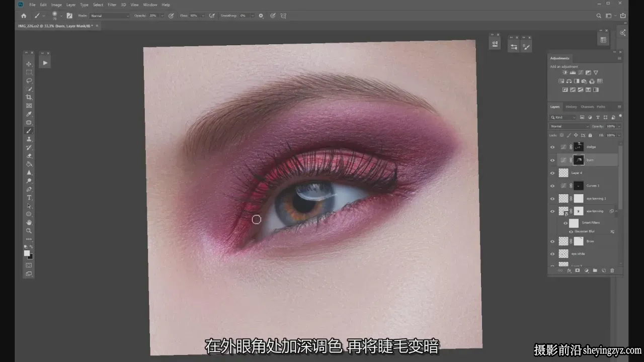This screenshot has height=362, width=644.
Task: Hide the burn layer
Action: click(552, 160)
